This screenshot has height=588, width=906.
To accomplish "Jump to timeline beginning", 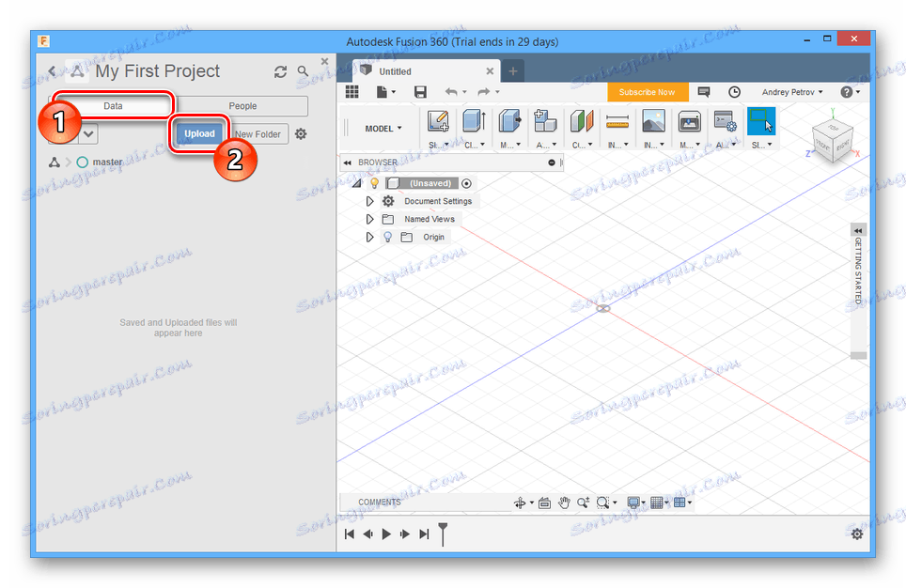I will pyautogui.click(x=349, y=534).
